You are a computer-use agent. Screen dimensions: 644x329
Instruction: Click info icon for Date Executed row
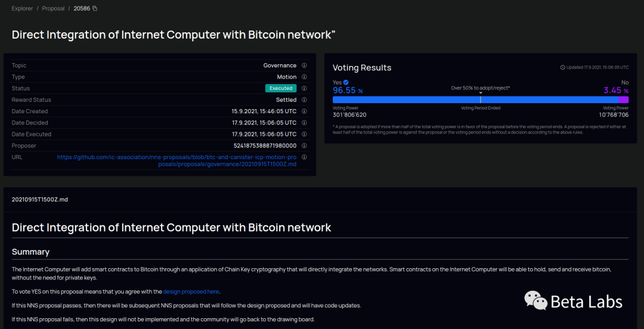pos(304,134)
